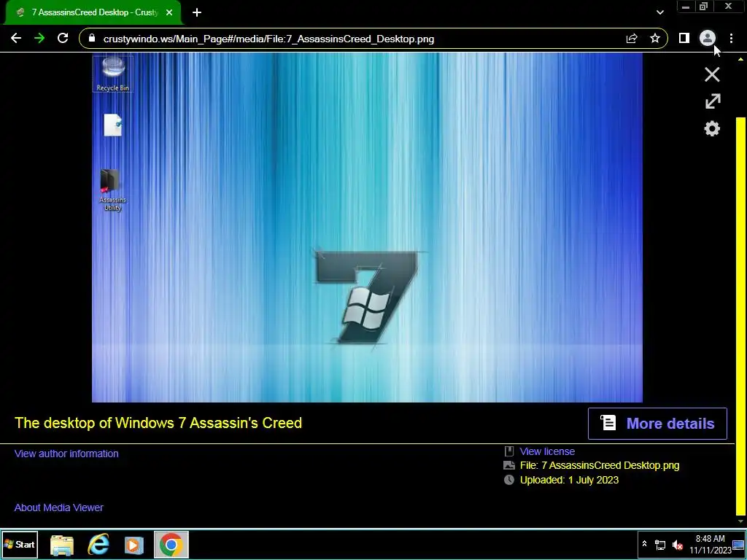This screenshot has height=560, width=747.
Task: Close the media viewer with the X icon
Action: tap(712, 75)
